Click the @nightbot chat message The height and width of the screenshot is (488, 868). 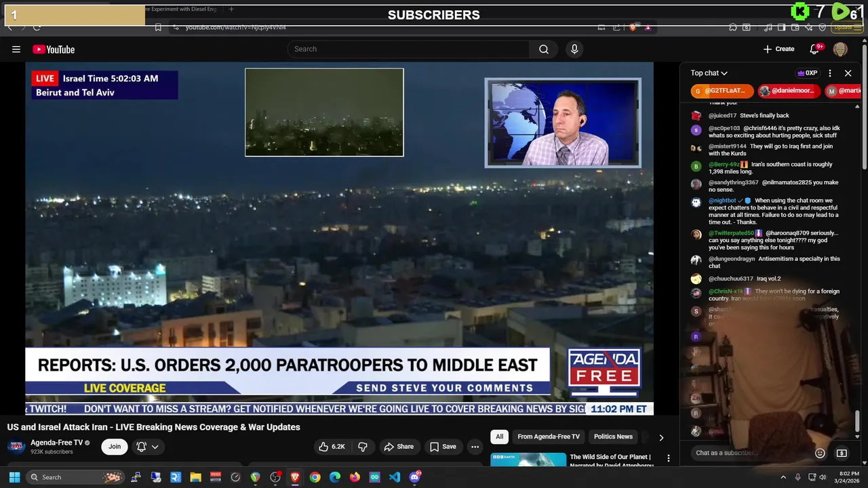click(x=766, y=211)
